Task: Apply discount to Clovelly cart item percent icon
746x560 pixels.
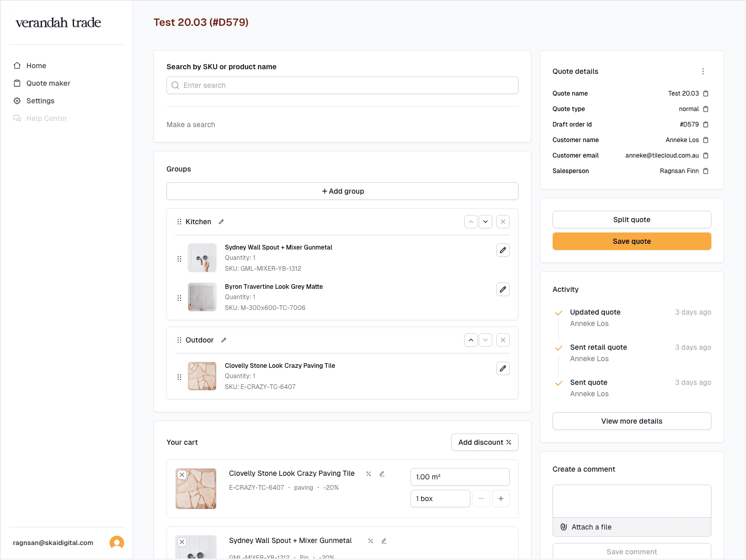Action: click(x=369, y=474)
